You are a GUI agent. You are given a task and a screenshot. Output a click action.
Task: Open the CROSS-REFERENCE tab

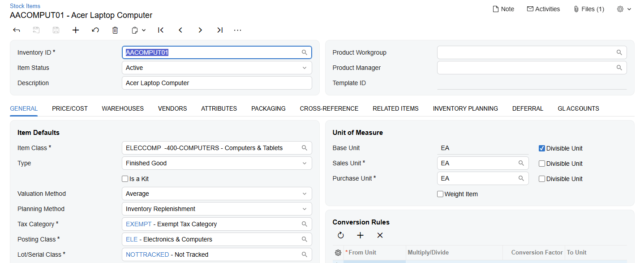tap(329, 108)
